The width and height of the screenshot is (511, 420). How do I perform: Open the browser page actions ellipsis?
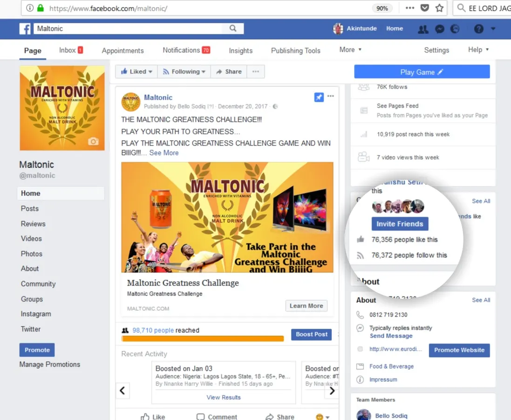click(409, 8)
